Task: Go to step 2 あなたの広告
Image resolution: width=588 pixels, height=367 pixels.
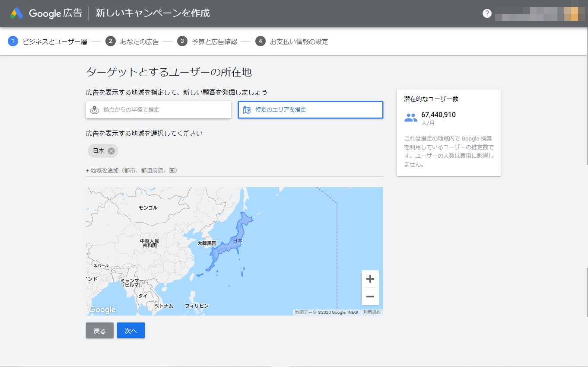Action: [x=133, y=41]
